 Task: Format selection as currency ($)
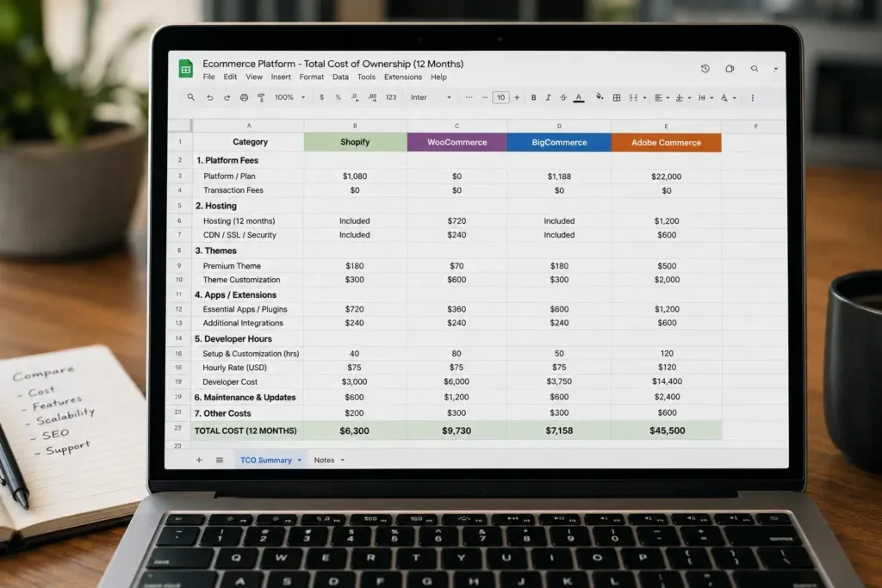tap(322, 97)
